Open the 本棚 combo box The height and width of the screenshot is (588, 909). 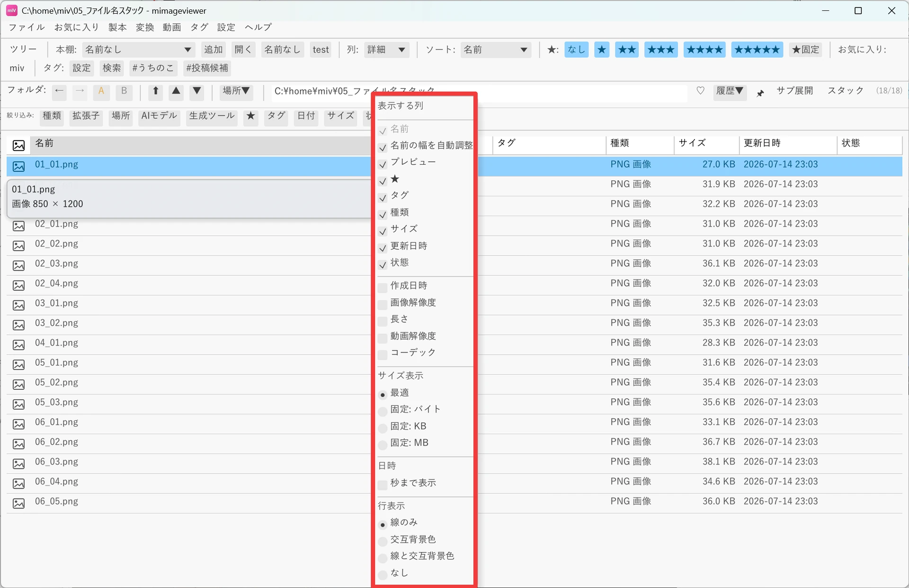coord(138,50)
